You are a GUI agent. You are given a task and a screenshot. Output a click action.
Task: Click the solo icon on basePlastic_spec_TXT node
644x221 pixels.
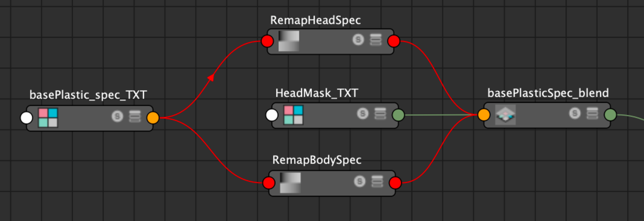point(117,117)
